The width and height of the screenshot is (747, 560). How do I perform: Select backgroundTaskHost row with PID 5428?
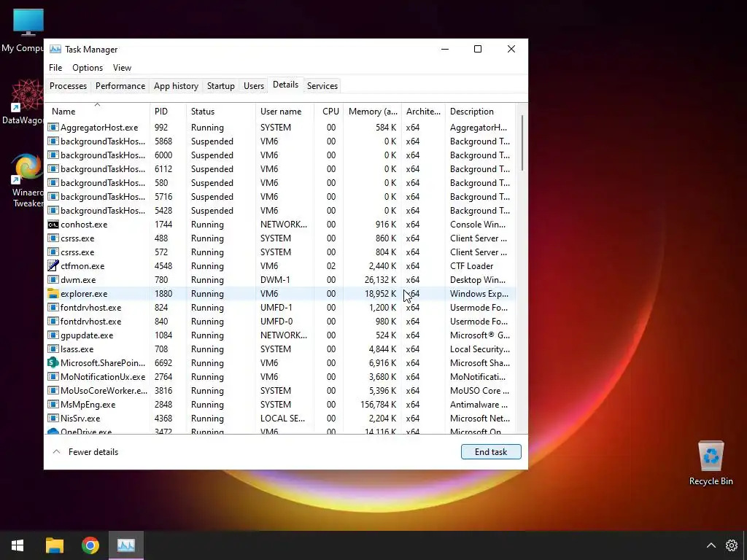[281, 211]
